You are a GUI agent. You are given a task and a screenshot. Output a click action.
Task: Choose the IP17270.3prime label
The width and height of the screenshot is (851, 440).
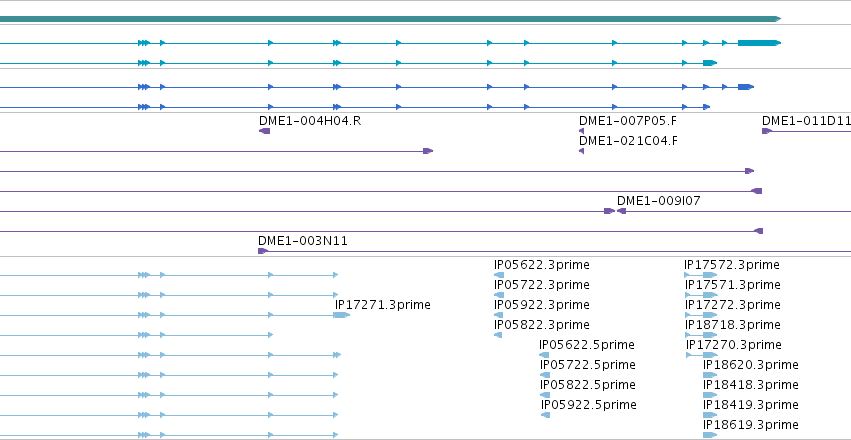click(x=734, y=345)
